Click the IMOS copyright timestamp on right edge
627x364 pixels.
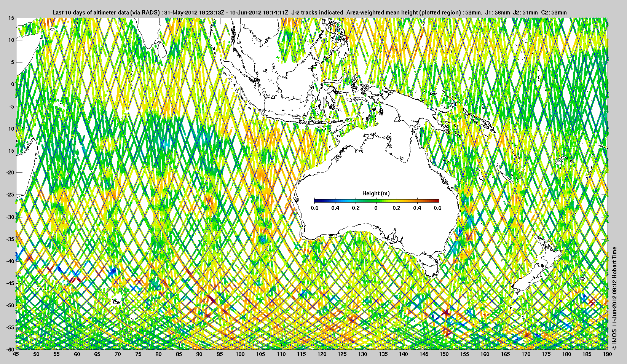(614, 299)
